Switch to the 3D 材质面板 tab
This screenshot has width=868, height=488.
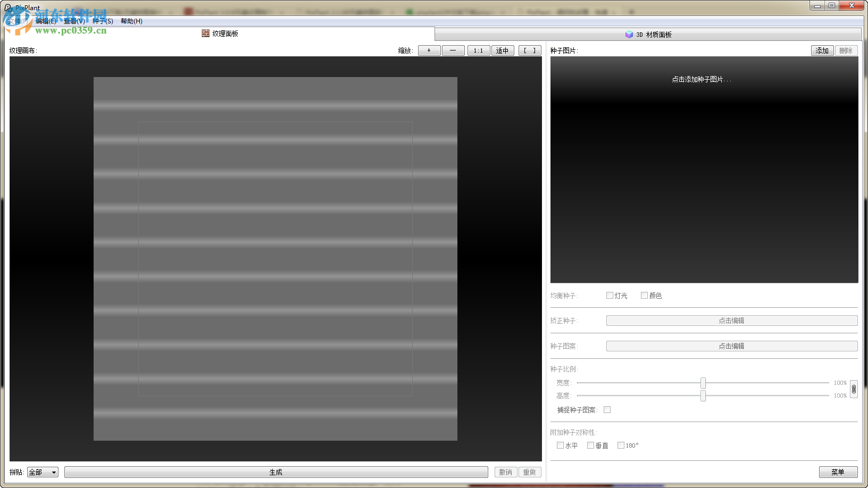click(648, 35)
